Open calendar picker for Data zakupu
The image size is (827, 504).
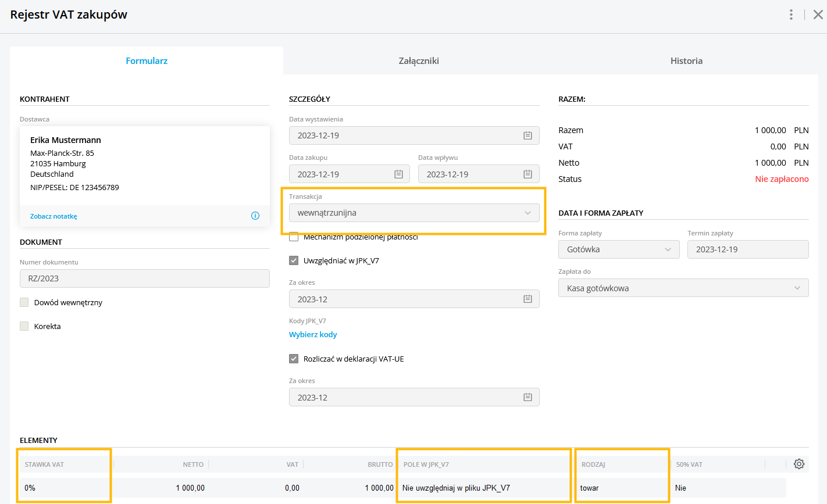(x=398, y=174)
